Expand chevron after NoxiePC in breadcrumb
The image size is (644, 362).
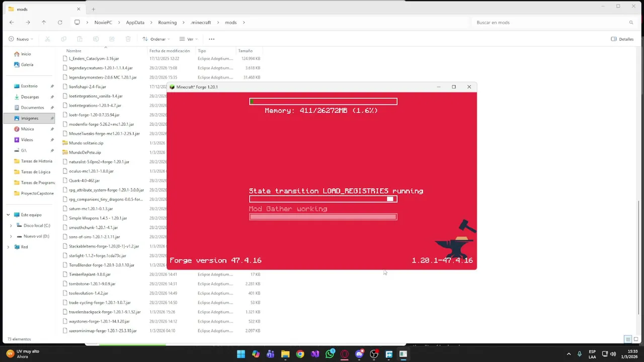[119, 23]
